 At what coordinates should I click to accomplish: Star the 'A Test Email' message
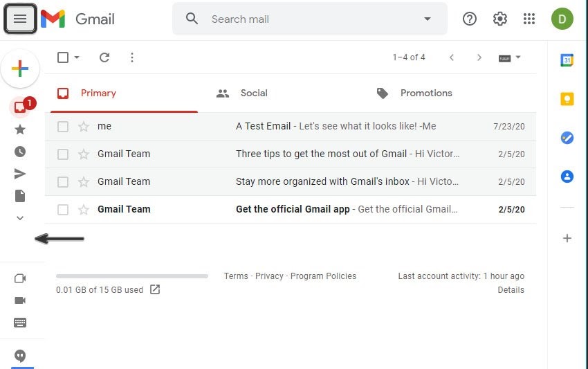(x=83, y=127)
